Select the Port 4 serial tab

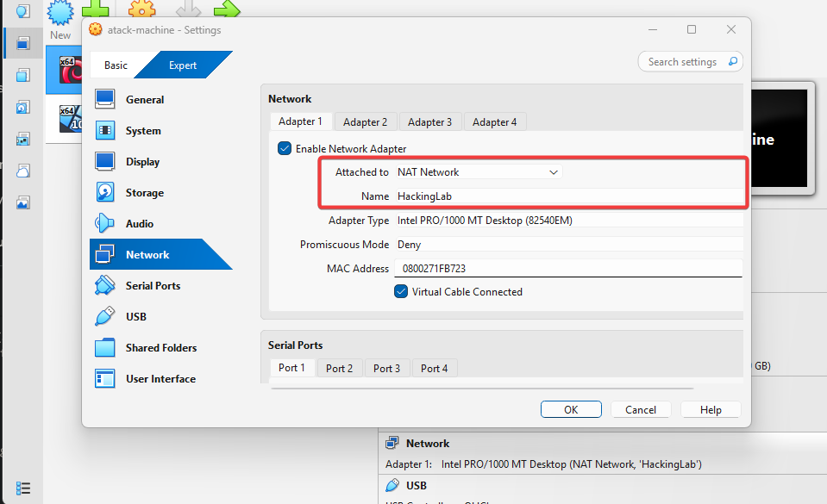435,369
